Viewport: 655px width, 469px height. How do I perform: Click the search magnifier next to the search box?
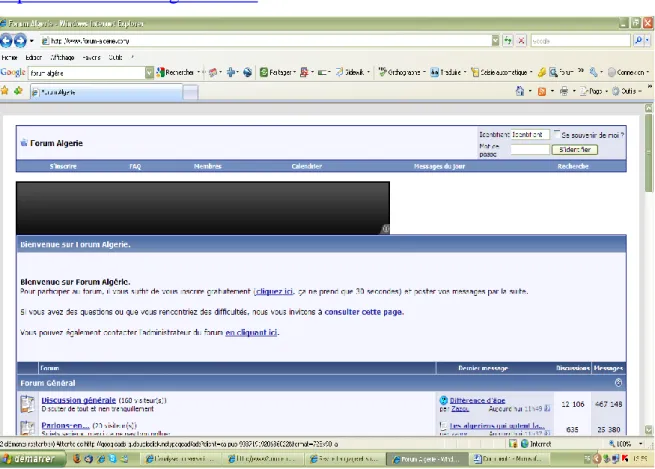(x=638, y=41)
